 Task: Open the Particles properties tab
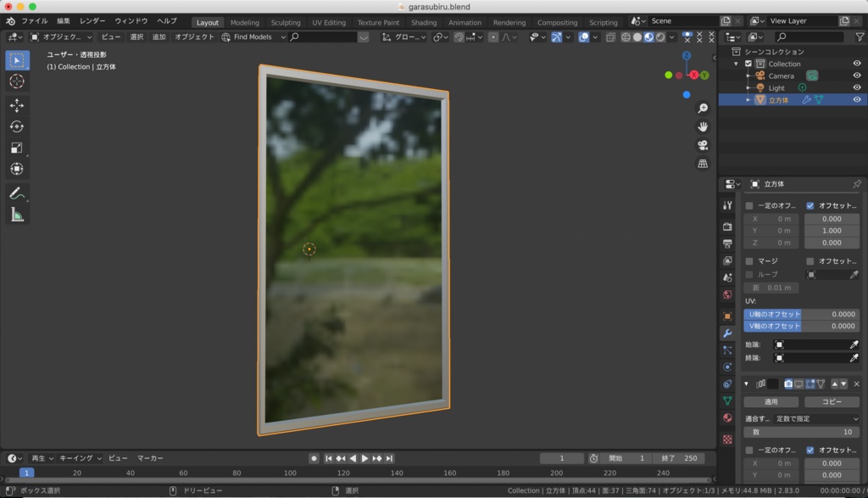tap(727, 350)
